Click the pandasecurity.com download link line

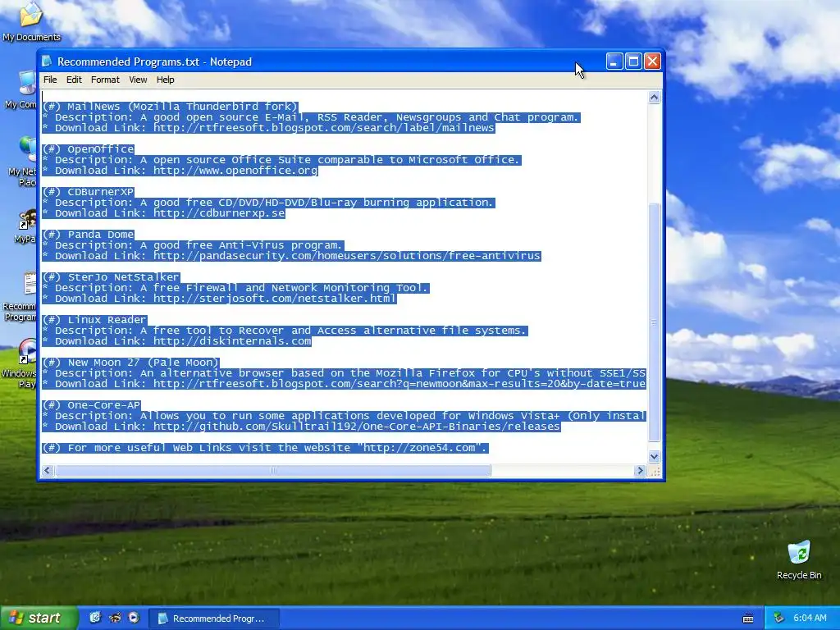click(291, 256)
